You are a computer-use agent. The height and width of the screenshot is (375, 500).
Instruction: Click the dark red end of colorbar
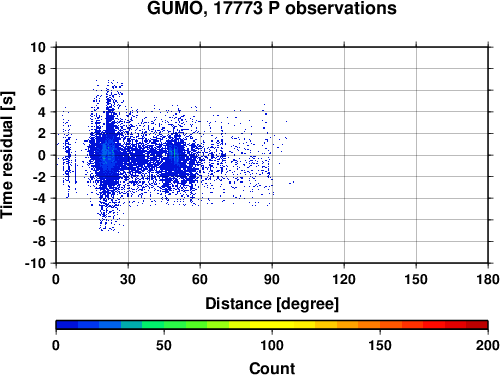pyautogui.click(x=477, y=325)
